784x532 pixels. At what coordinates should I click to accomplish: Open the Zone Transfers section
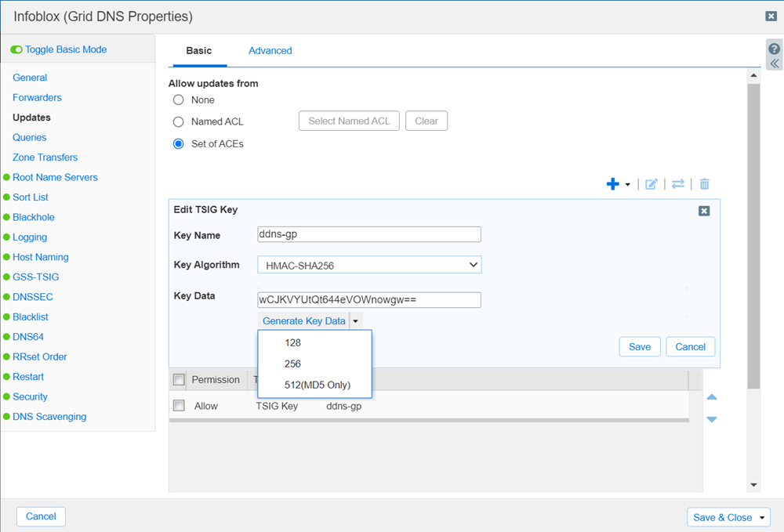tap(45, 157)
